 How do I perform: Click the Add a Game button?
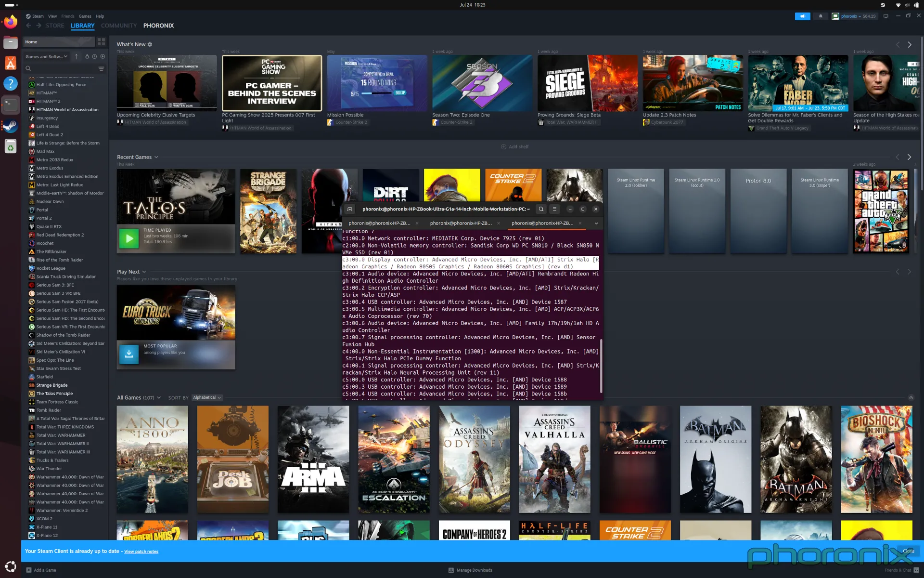(41, 570)
